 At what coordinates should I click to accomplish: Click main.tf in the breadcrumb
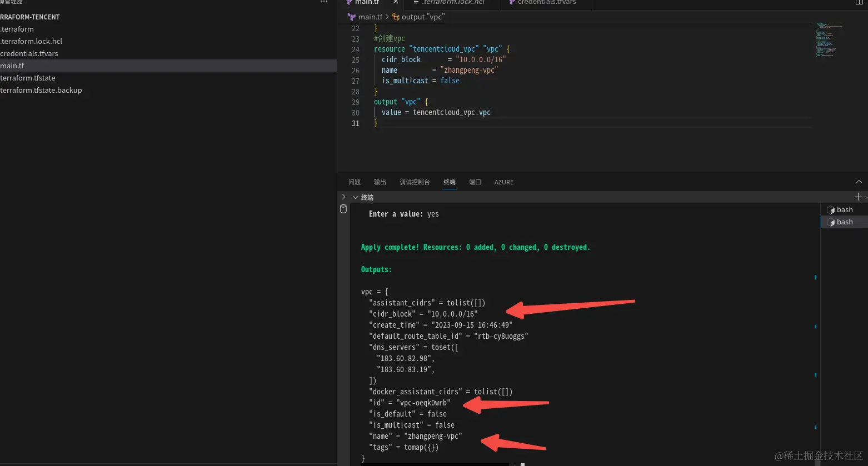[x=371, y=17]
